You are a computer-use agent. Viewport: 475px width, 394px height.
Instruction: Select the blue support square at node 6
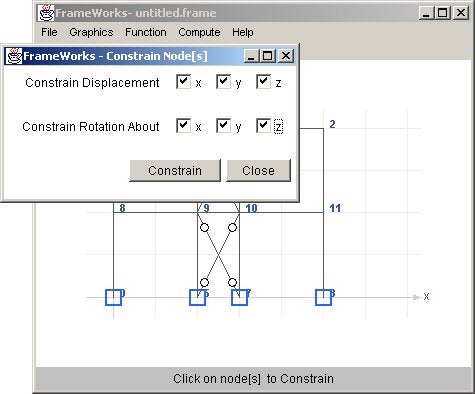click(x=197, y=297)
